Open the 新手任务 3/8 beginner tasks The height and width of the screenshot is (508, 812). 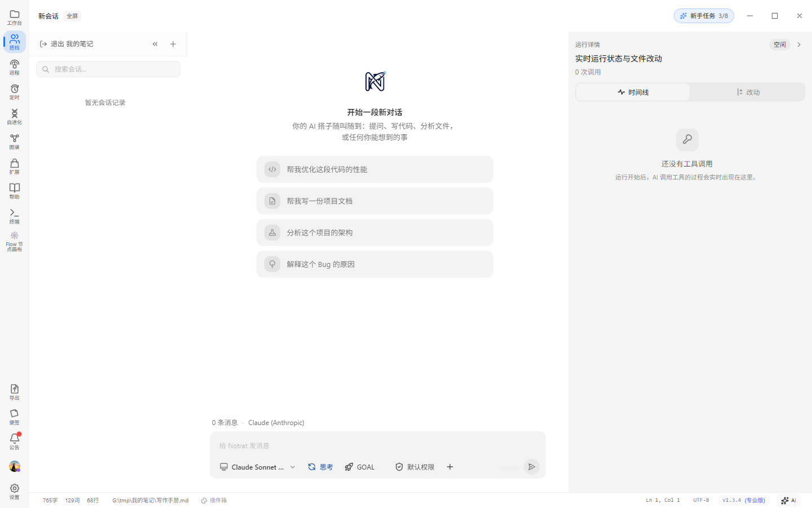[x=704, y=16]
